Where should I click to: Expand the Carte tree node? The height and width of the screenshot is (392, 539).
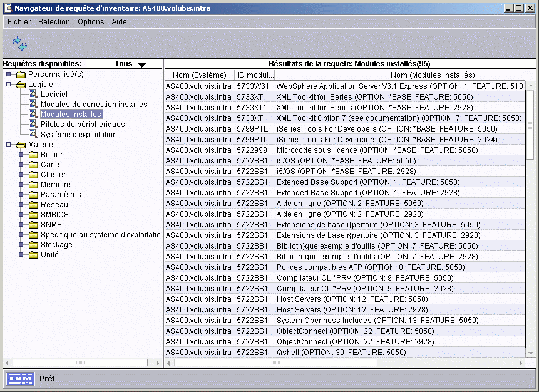(x=21, y=164)
